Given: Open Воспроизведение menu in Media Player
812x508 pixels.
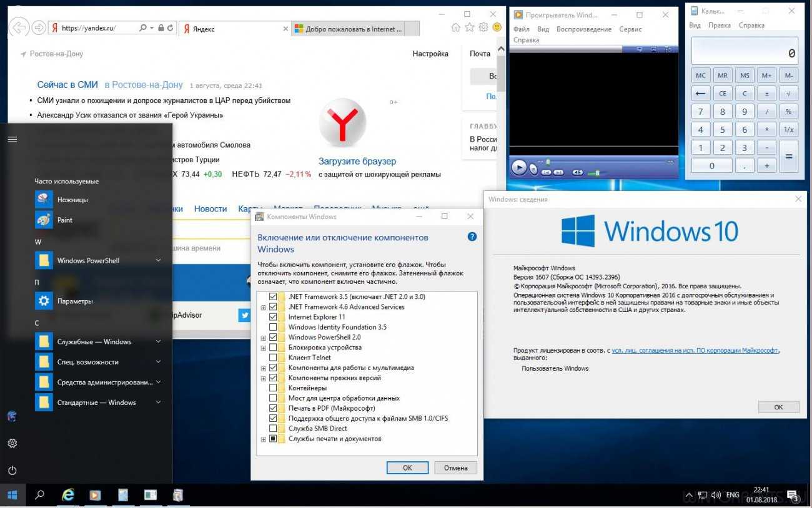Looking at the screenshot, I should [583, 29].
